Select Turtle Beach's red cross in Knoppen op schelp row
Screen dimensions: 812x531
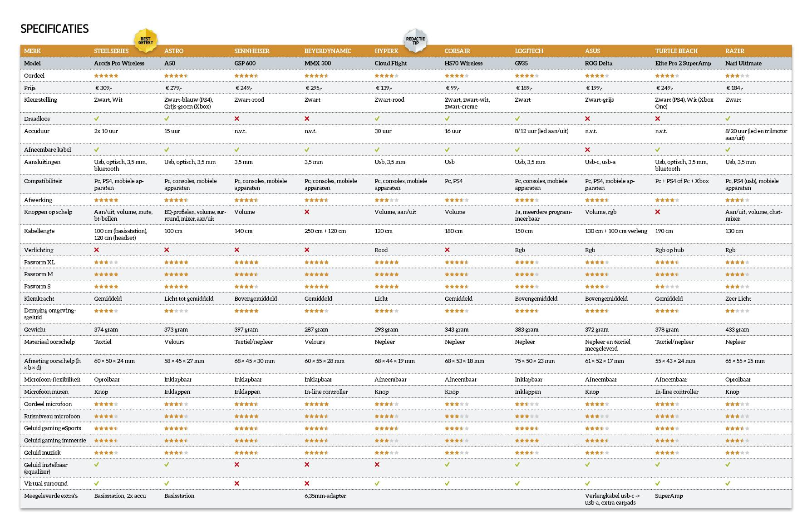658,212
